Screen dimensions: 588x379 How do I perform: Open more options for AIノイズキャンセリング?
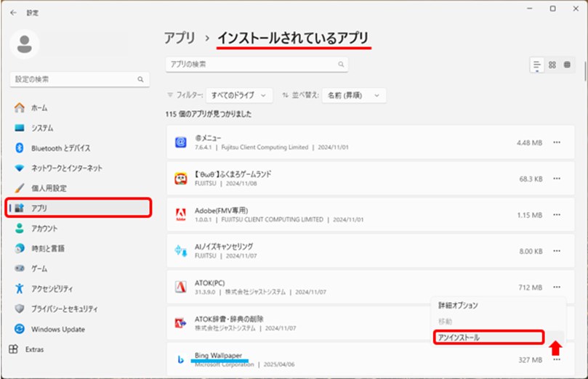(557, 251)
